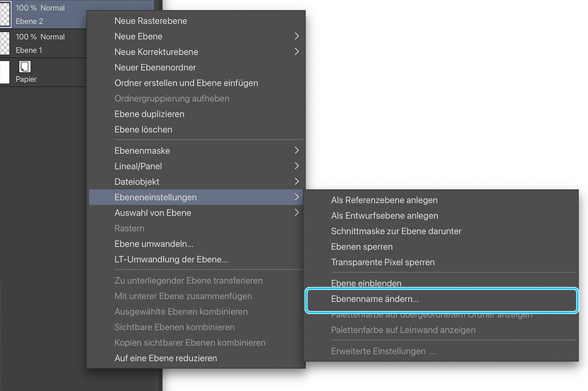The image size is (588, 391).
Task: Select Neue Rasterebene from context menu
Action: point(151,21)
